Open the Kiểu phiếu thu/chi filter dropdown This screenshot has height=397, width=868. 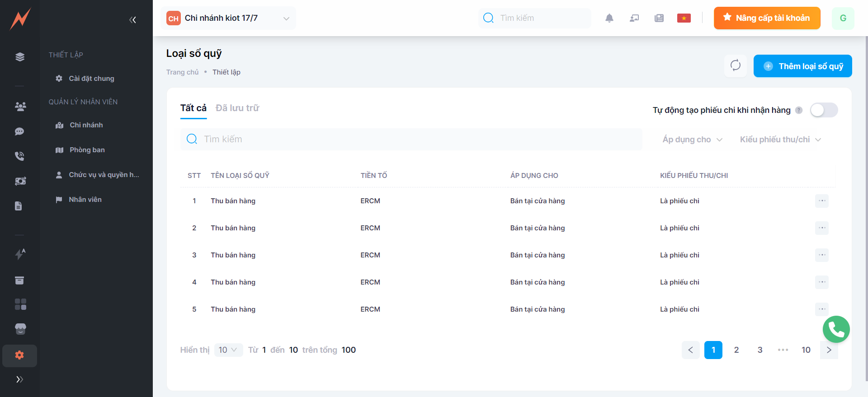tap(780, 140)
